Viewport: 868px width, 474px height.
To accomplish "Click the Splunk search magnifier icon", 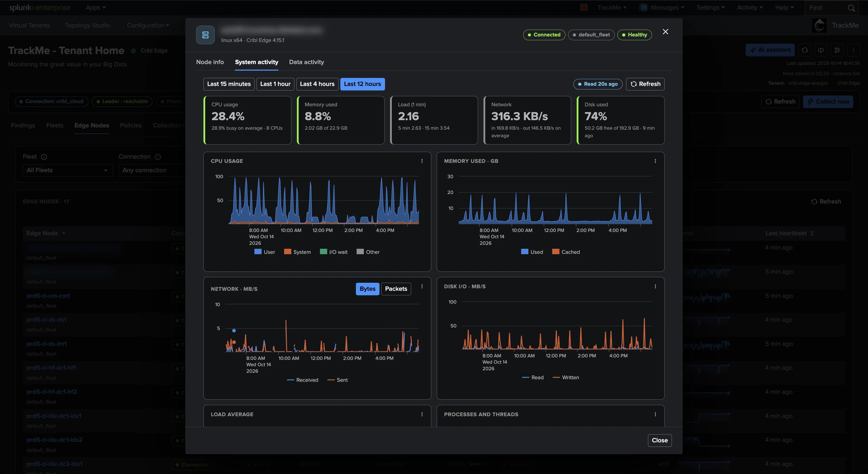I will click(x=851, y=8).
